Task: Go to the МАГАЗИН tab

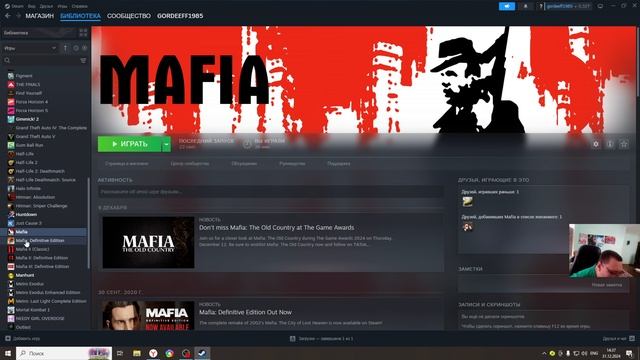Action: [x=40, y=16]
